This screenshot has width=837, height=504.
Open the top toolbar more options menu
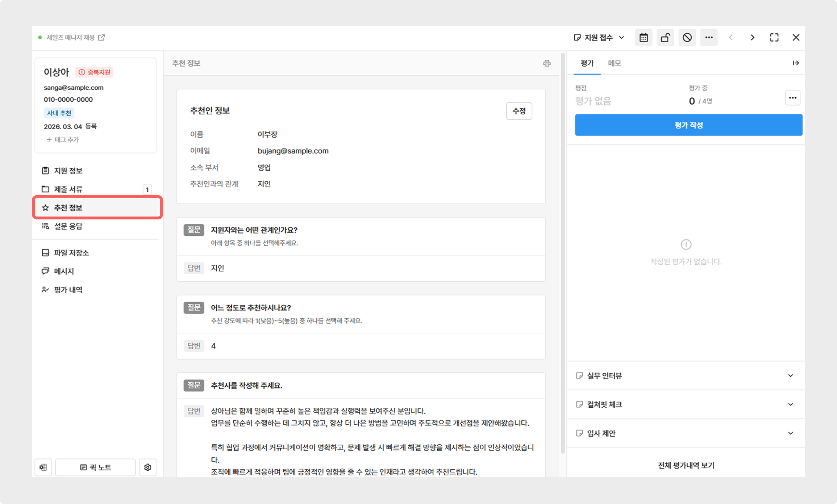(x=709, y=38)
